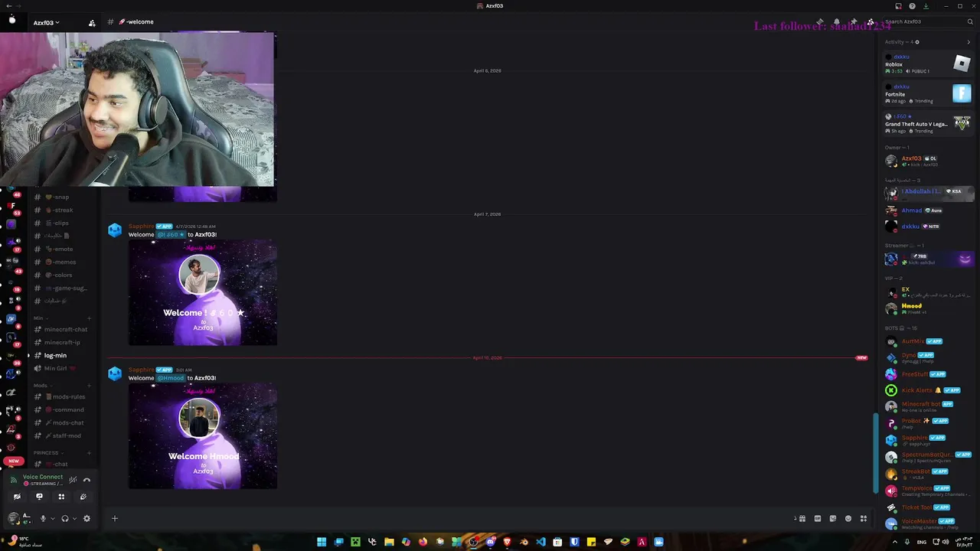This screenshot has width=980, height=551.
Task: Click the @Hmood mention
Action: (171, 378)
